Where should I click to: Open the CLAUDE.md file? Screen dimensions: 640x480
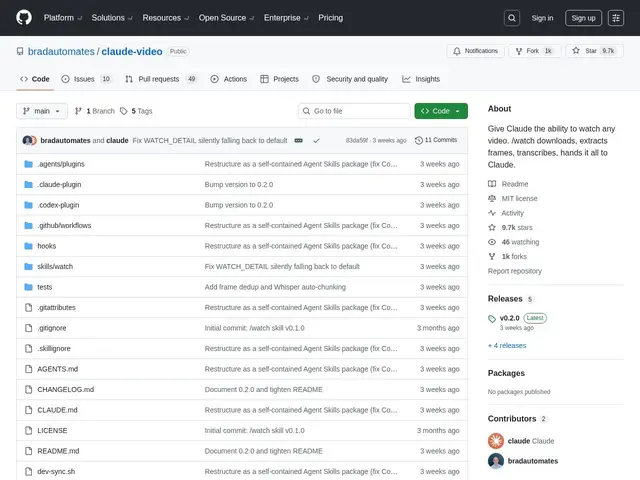tap(57, 410)
